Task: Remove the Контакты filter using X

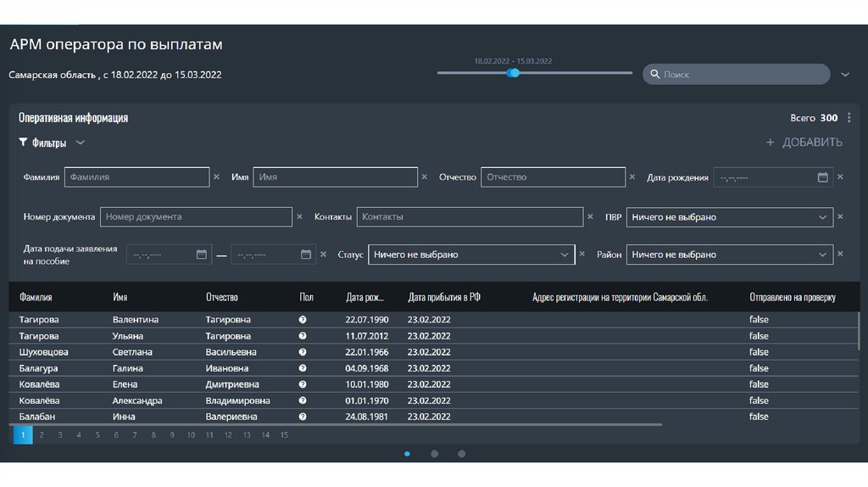Action: (590, 217)
